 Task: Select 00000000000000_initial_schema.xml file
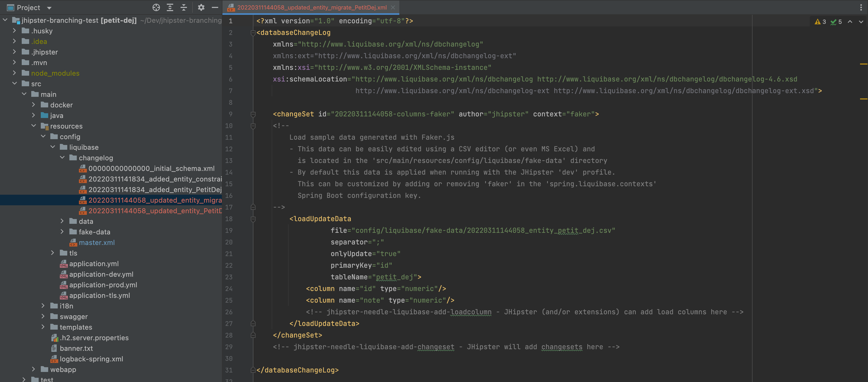[x=151, y=168]
